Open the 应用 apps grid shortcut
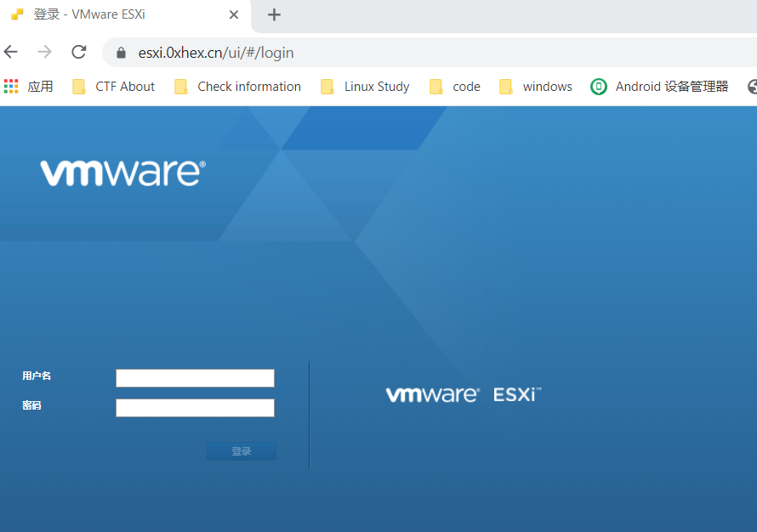 coord(29,87)
